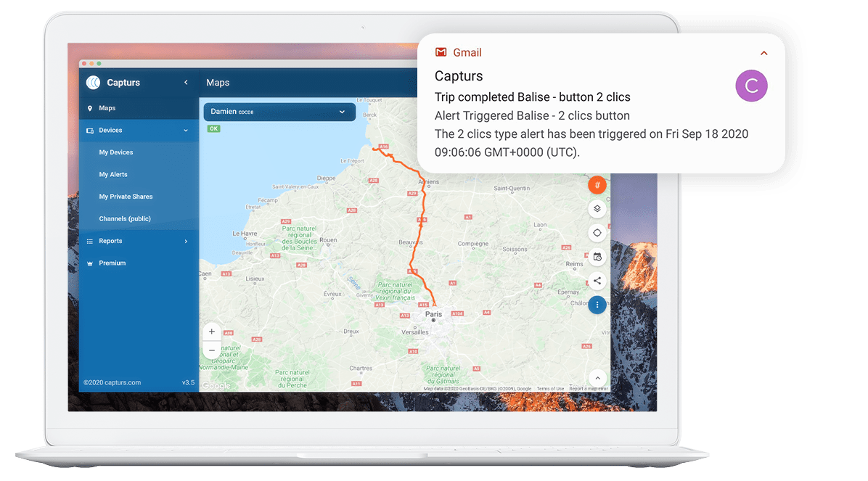
Task: Click the ©2020 capturs.com footer text
Action: [x=112, y=382]
